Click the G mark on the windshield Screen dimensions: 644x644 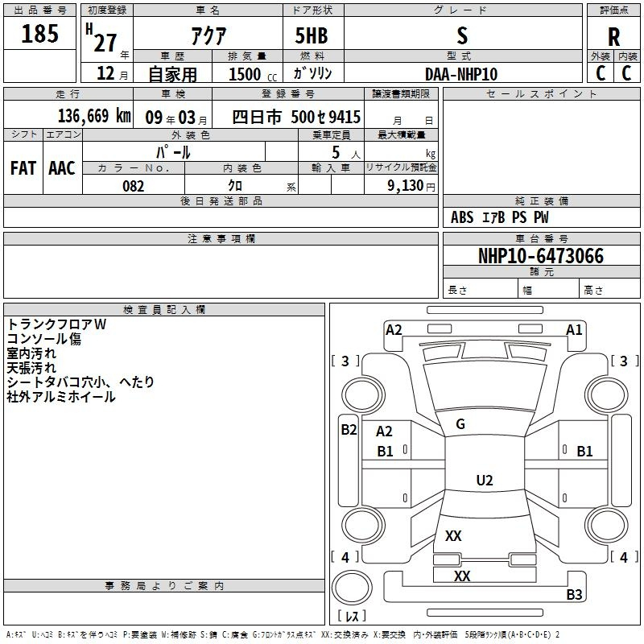[x=460, y=424]
